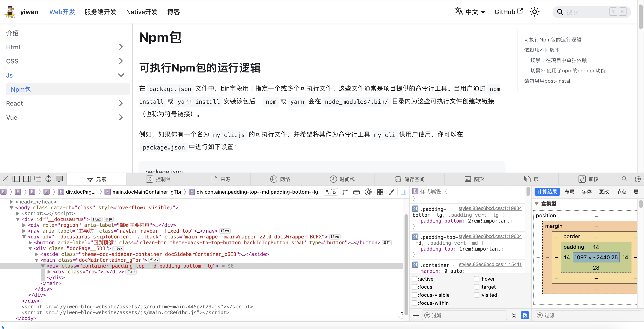Image resolution: width=644 pixels, height=329 pixels.
Task: Open the 字体 font sidebar tab
Action: pyautogui.click(x=587, y=192)
